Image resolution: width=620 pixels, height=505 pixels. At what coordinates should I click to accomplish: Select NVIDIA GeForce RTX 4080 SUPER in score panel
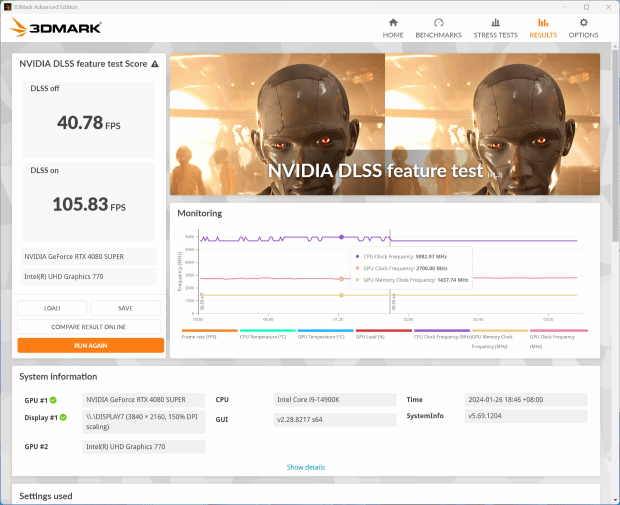point(89,257)
